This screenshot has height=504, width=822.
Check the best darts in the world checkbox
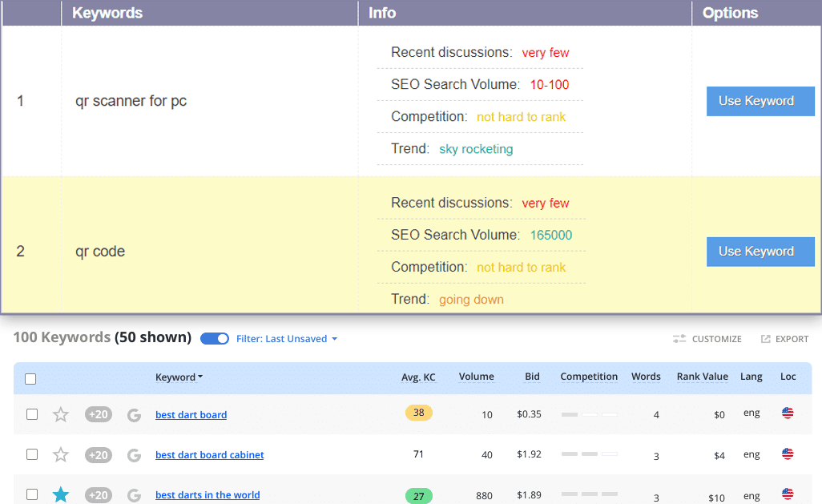[x=32, y=494]
